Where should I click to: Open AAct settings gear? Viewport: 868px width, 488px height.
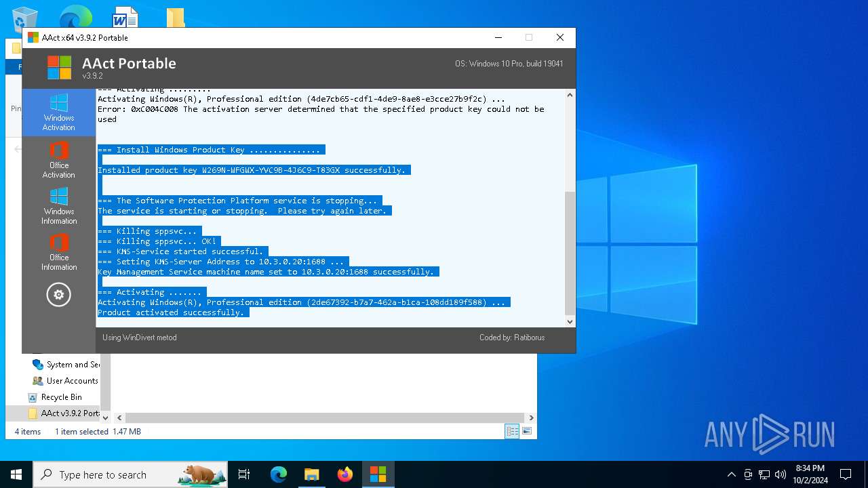[59, 295]
